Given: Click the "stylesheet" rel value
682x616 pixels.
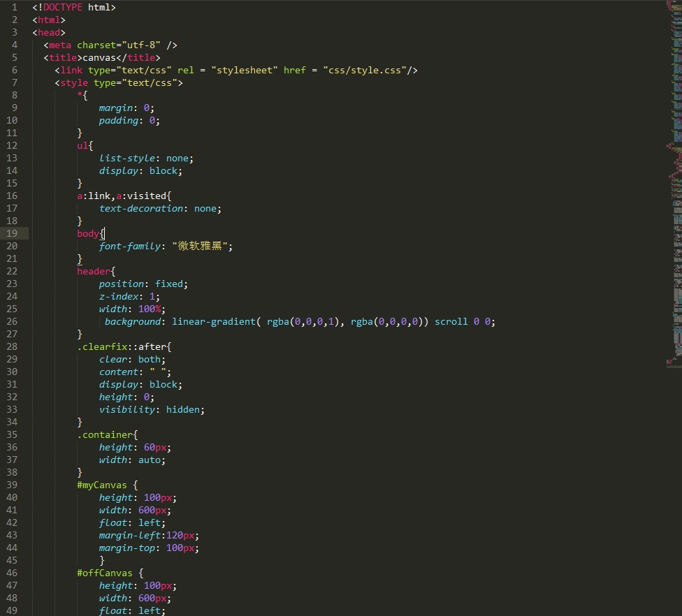Looking at the screenshot, I should tap(245, 71).
